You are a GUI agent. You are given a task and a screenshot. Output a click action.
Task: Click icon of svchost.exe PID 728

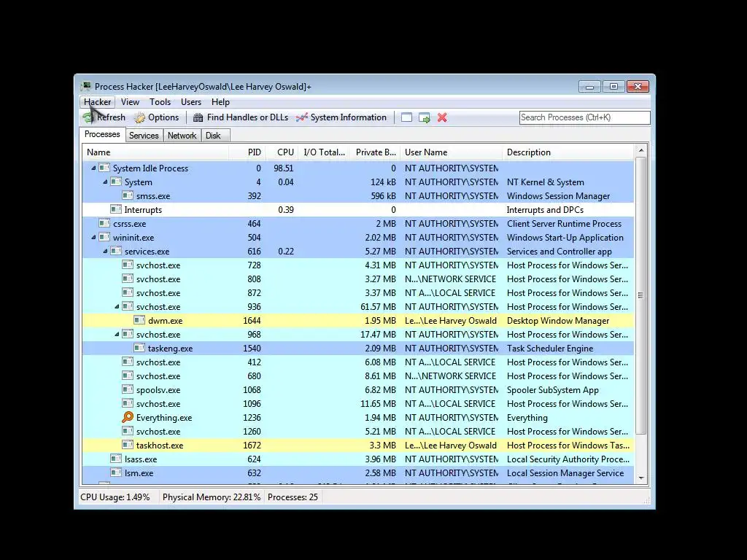[x=128, y=265]
